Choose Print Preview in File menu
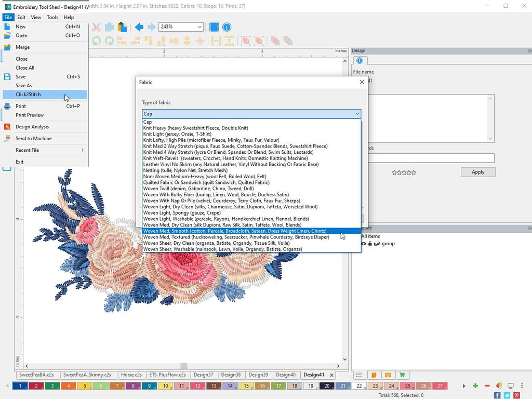532x399 pixels. click(45, 115)
